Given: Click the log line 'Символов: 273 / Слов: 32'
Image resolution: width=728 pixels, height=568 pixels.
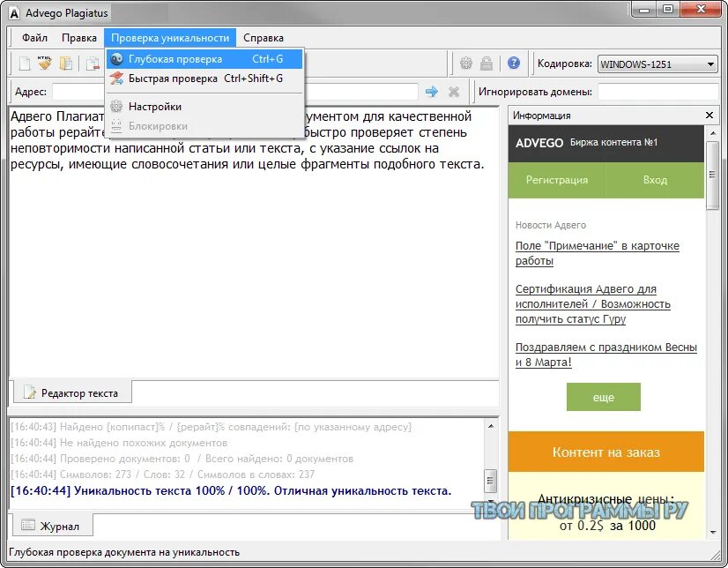Looking at the screenshot, I should (162, 475).
